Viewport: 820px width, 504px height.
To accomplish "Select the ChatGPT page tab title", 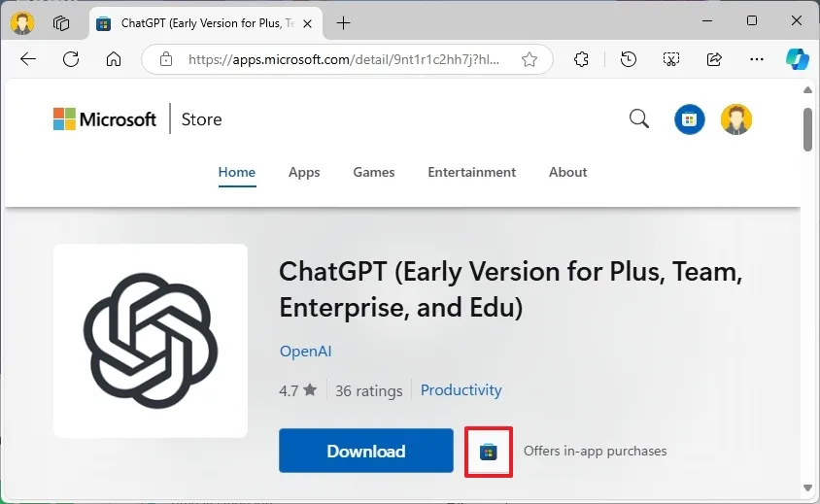I will tap(208, 23).
